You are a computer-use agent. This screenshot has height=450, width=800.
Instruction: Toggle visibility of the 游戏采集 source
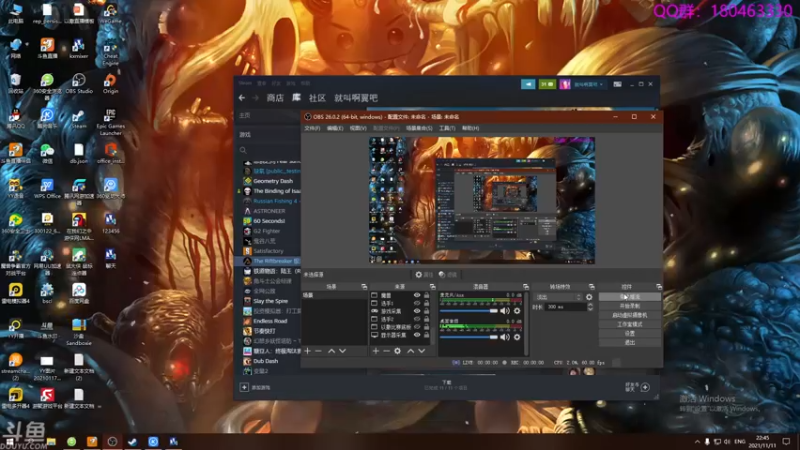coord(417,311)
